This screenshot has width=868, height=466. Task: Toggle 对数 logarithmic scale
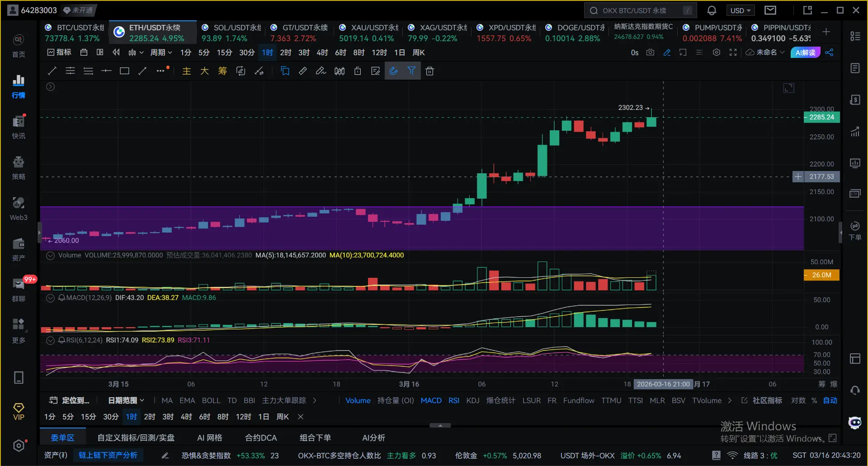tap(798, 400)
